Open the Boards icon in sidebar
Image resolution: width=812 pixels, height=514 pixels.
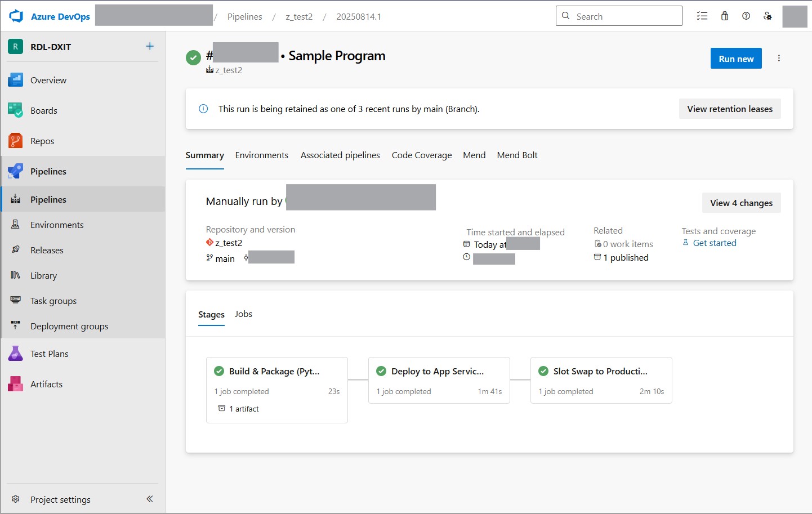(x=15, y=110)
